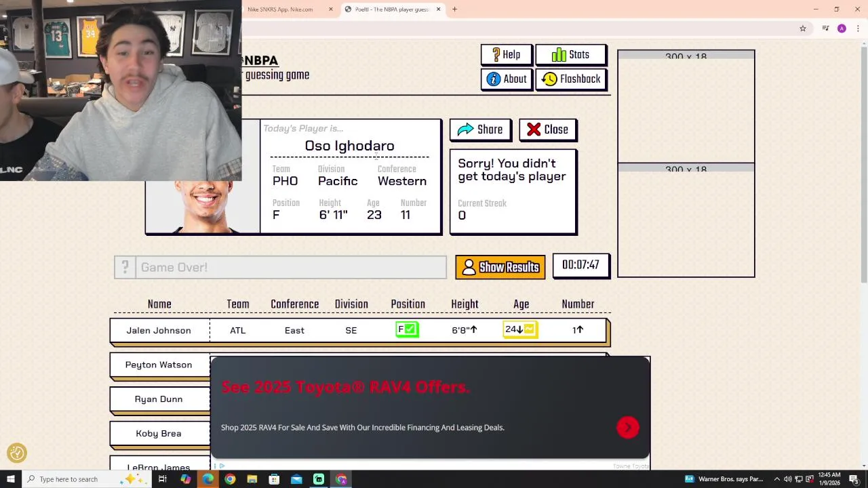The image size is (868, 488).
Task: Click the Number column header
Action: point(578,304)
